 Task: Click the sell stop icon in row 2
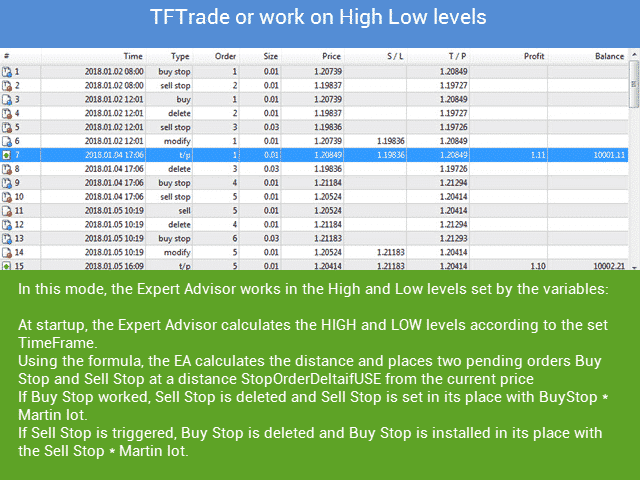[7, 86]
